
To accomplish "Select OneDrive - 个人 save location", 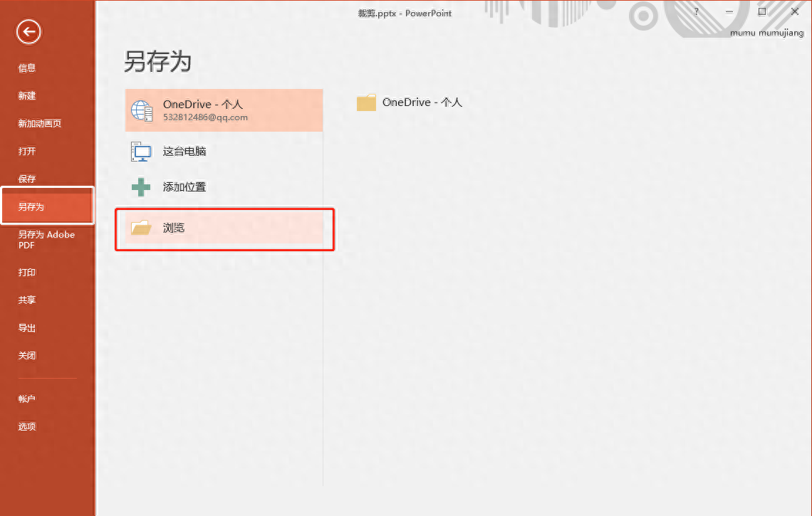I will (224, 110).
